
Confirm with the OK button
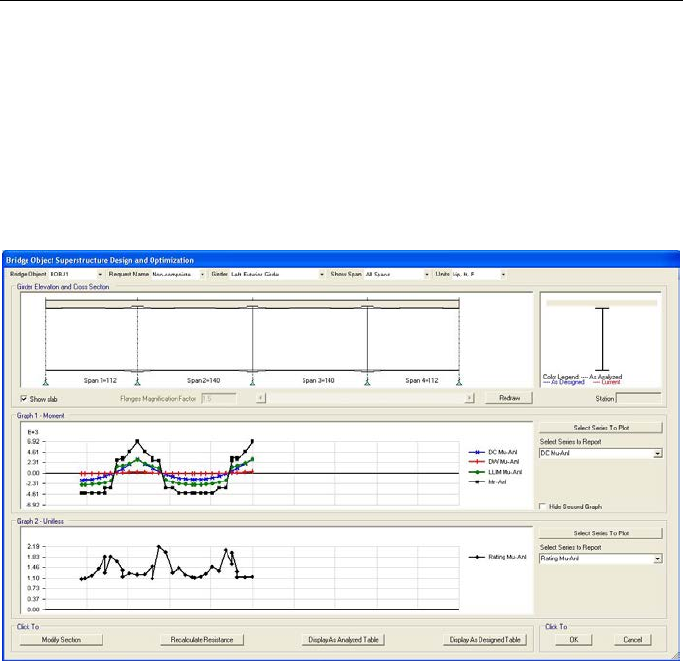click(574, 640)
